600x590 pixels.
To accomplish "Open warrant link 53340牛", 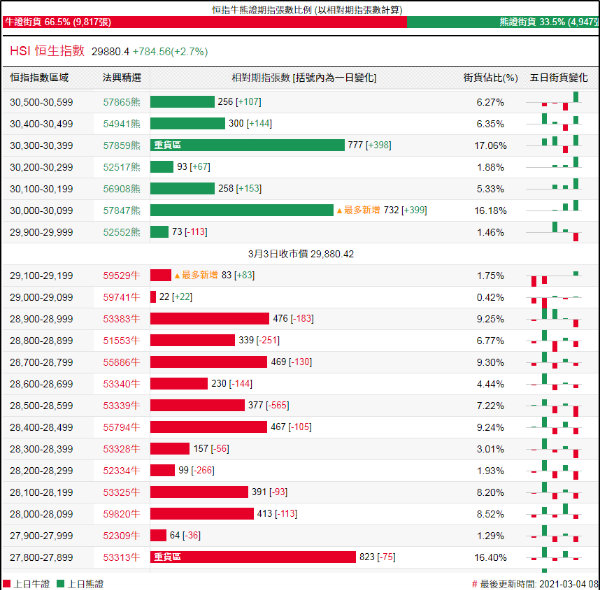I will coord(122,384).
